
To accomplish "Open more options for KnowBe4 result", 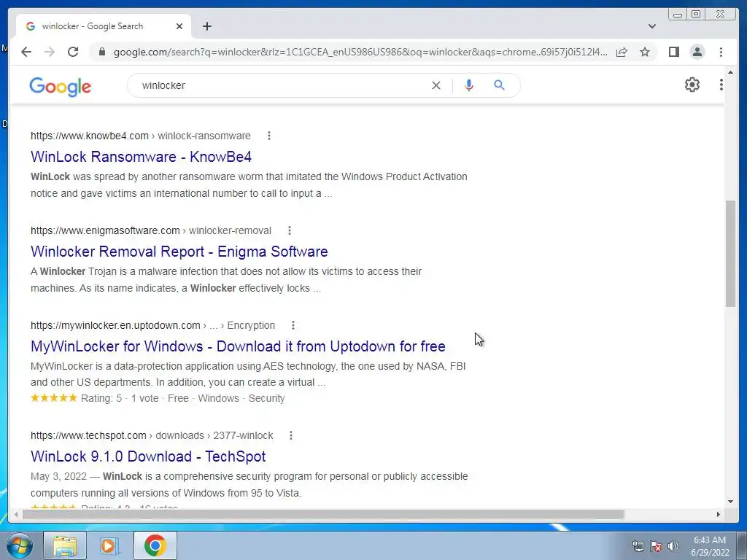I will click(x=269, y=136).
